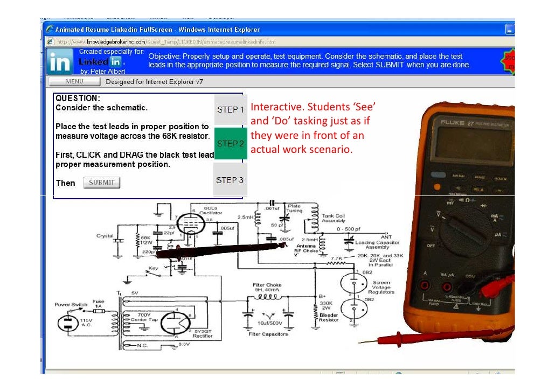
Task: Click the upper 0B2 voltage regulator tube
Action: [x=353, y=283]
